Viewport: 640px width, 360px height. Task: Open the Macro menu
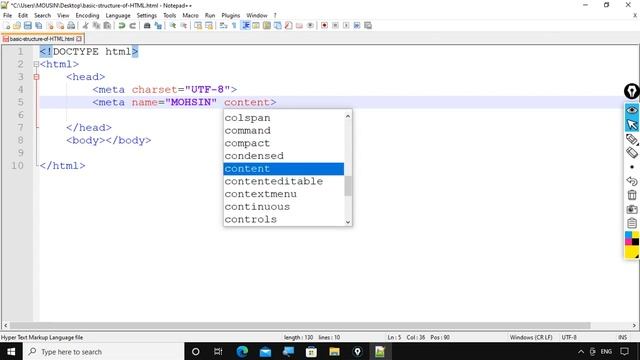point(190,15)
